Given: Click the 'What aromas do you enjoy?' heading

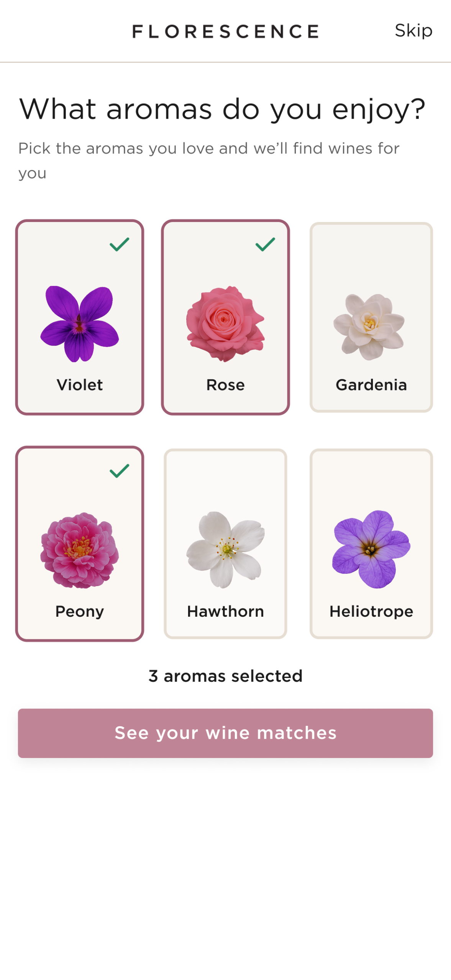Looking at the screenshot, I should click(222, 109).
